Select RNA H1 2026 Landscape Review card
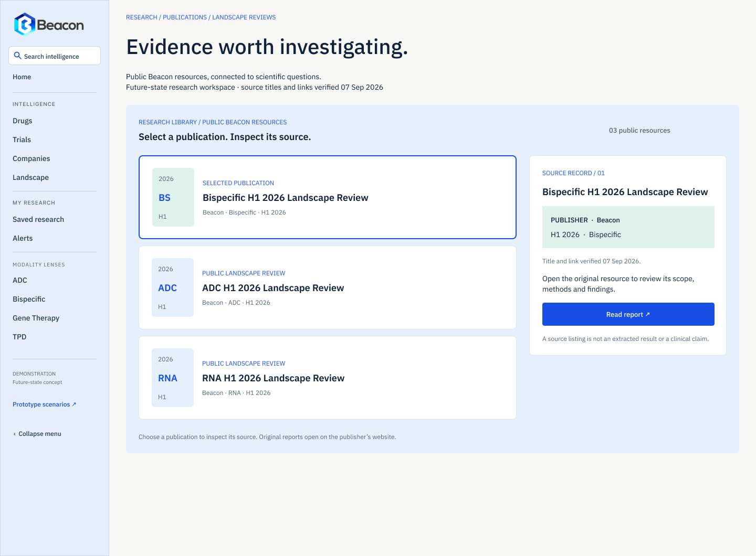The width and height of the screenshot is (756, 556). (328, 378)
